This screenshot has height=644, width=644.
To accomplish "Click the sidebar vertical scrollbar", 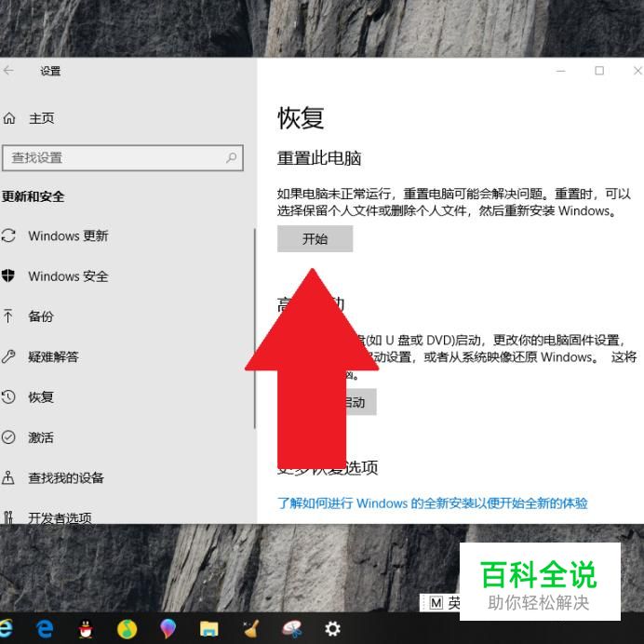I will tap(255, 329).
